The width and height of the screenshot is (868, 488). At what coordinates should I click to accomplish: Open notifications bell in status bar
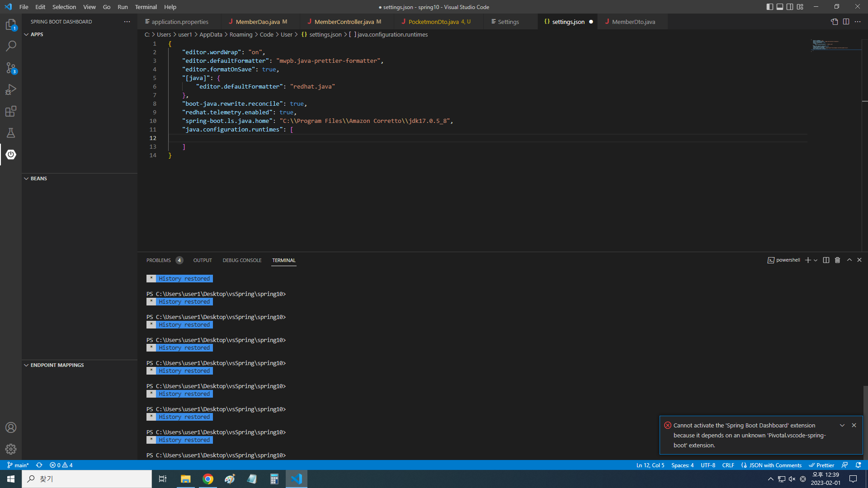[858, 465]
